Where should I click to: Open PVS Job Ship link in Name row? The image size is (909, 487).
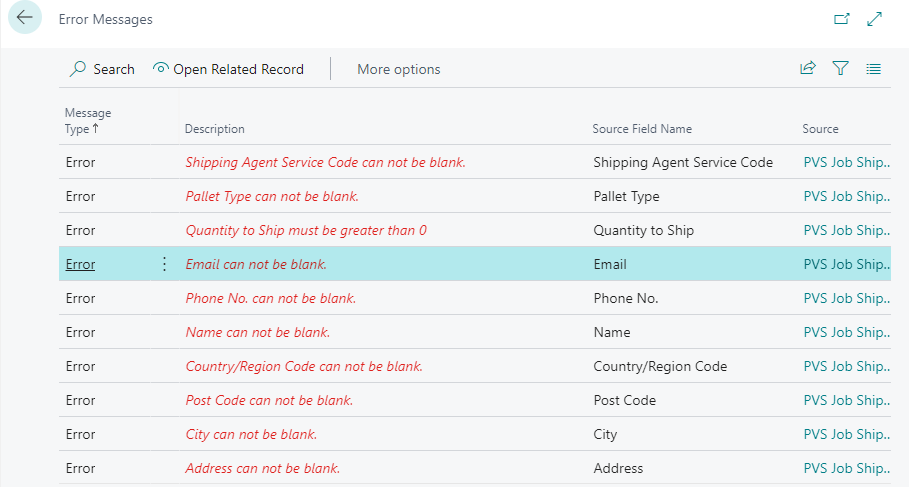point(846,332)
